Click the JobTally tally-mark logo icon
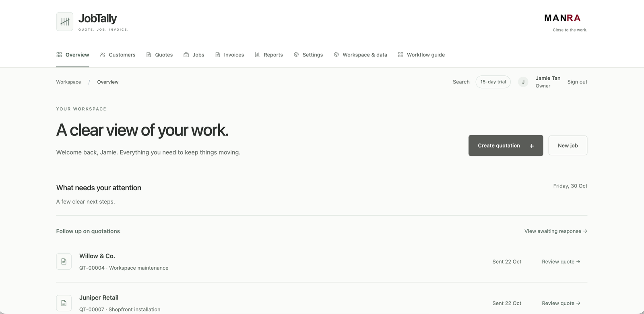 click(x=65, y=21)
